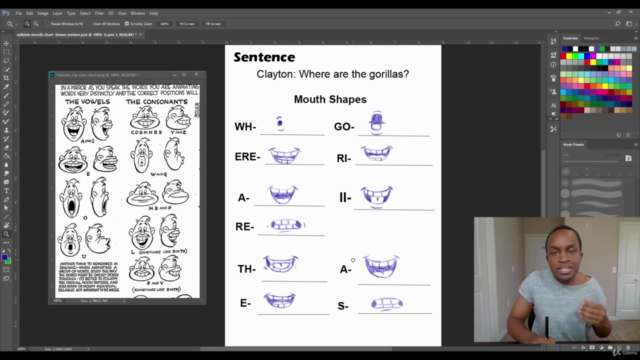Click 'Clayton: Where are the gorillas?' text

[333, 74]
